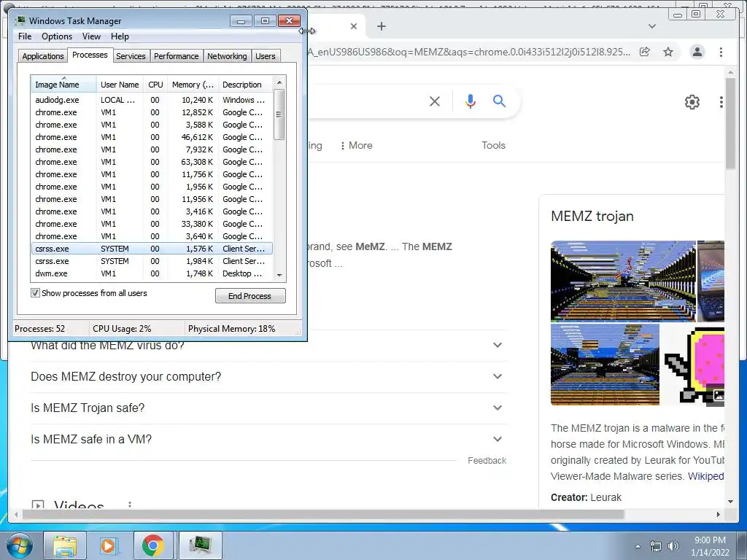Open Google search Tools button

[493, 146]
